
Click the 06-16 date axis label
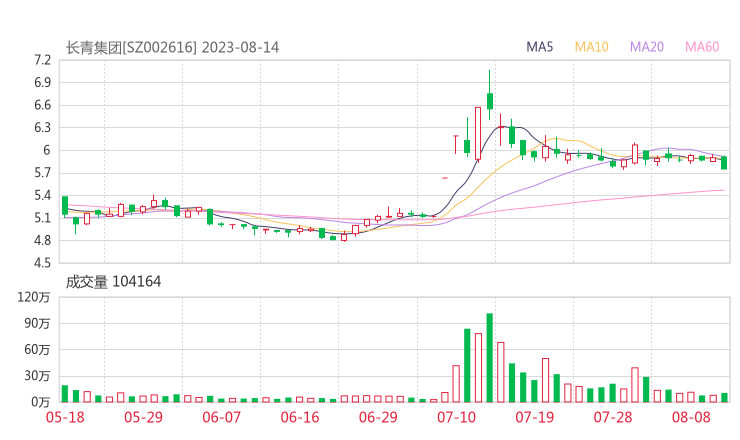point(300,417)
